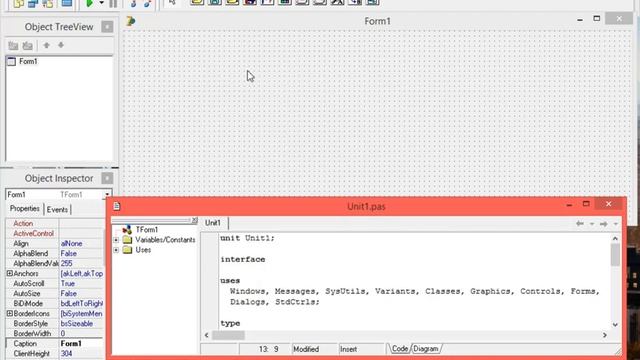The image size is (640, 360).
Task: Click the move down arrow in Object TreeView
Action: [61, 45]
